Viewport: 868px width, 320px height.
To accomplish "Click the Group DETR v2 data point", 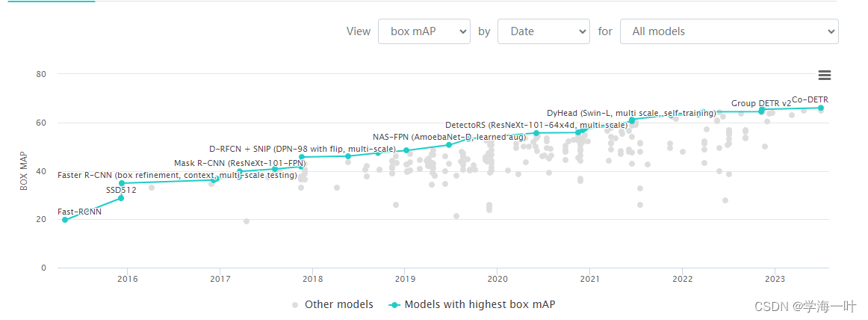I will pos(761,111).
